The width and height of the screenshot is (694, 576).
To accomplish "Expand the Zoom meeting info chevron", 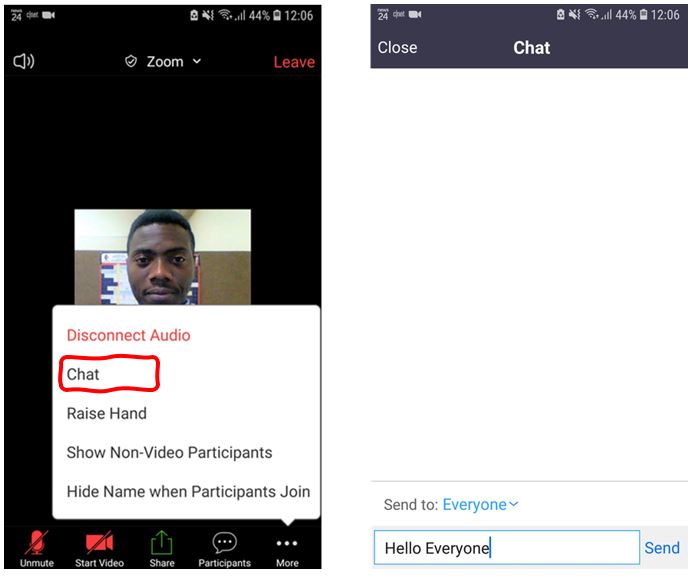I will (x=197, y=62).
